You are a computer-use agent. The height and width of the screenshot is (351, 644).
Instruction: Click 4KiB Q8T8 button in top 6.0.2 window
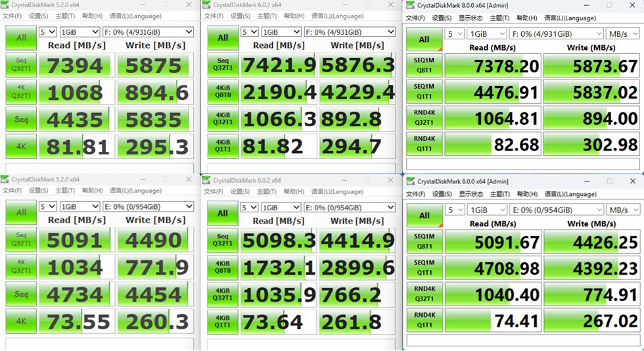tap(223, 91)
